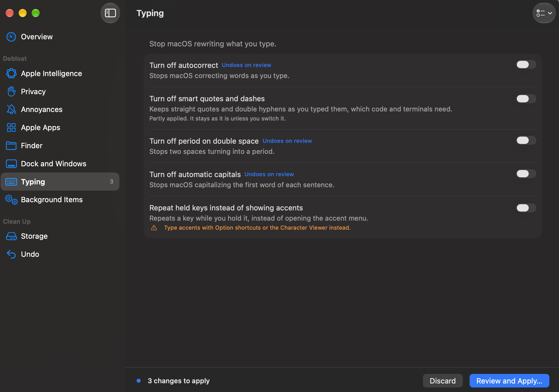Click the Discard button
Screen dimensions: 559x392
coord(443,381)
